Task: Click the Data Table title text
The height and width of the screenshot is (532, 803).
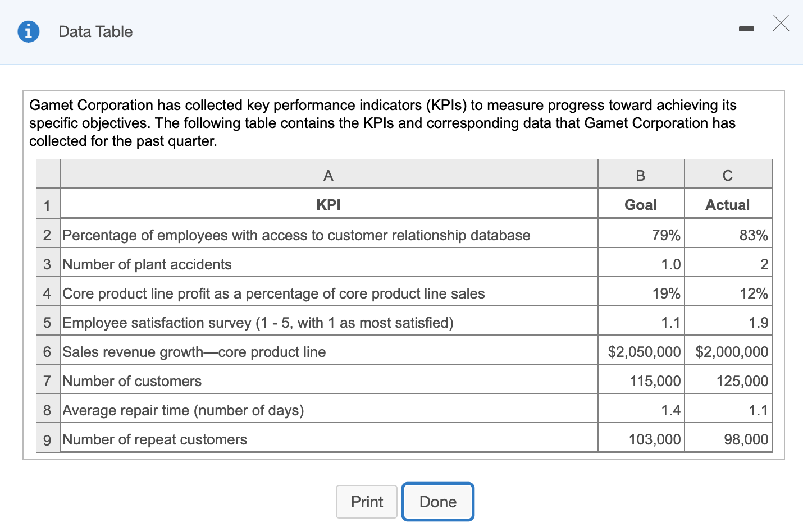Action: pos(94,31)
